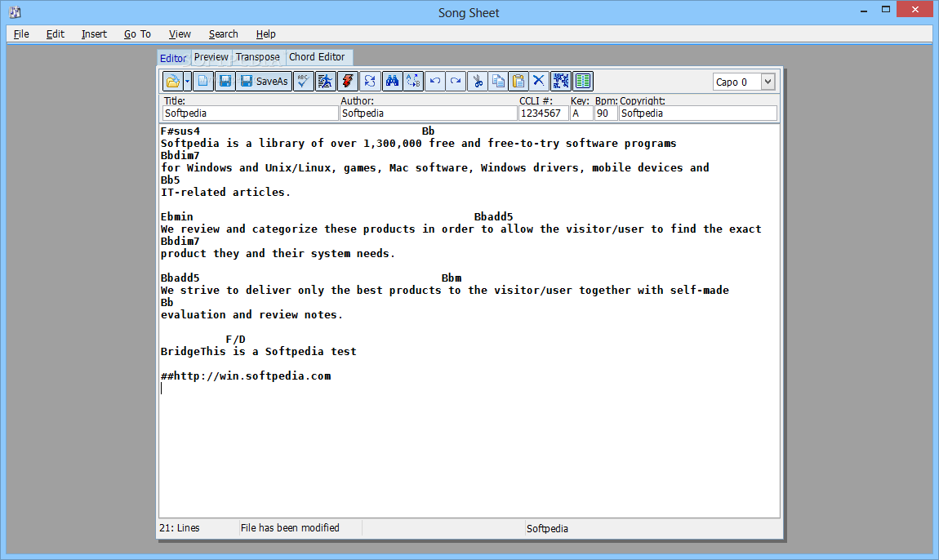Run the ABC spell check tool

304,81
